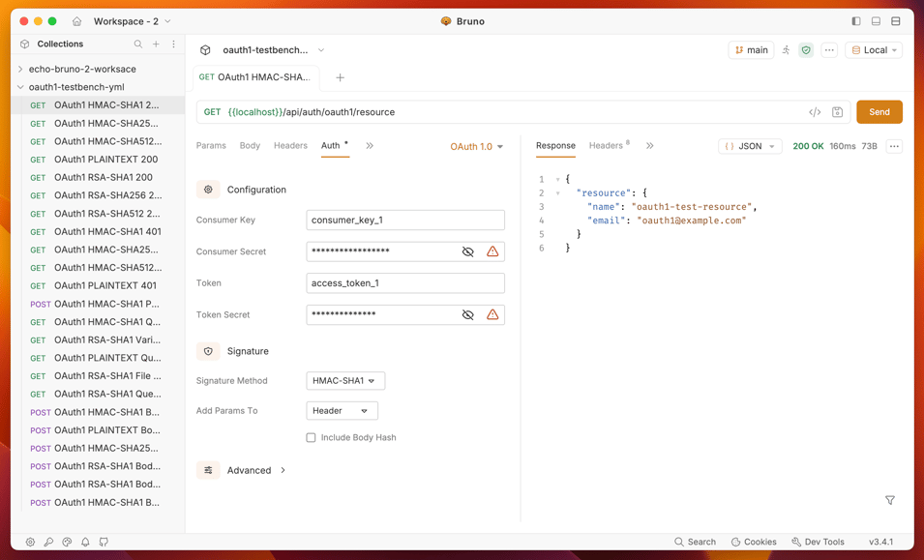Toggle sidebar with the left panel icon

click(x=856, y=21)
